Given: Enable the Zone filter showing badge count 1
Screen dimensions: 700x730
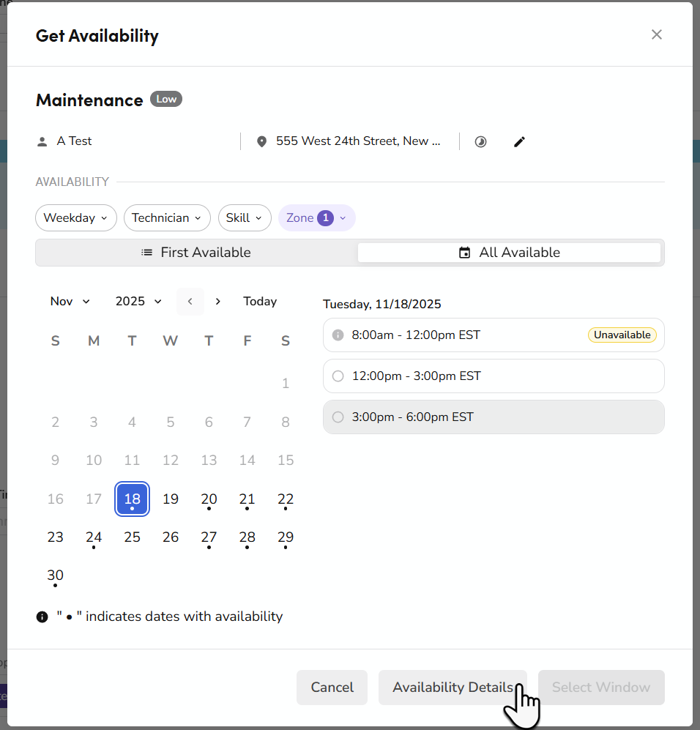Looking at the screenshot, I should click(x=316, y=217).
